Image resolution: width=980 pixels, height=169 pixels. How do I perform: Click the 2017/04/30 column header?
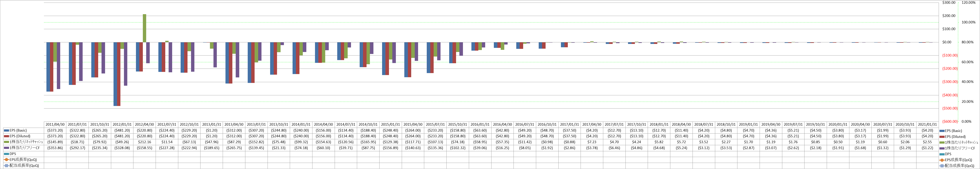pyautogui.click(x=592, y=124)
